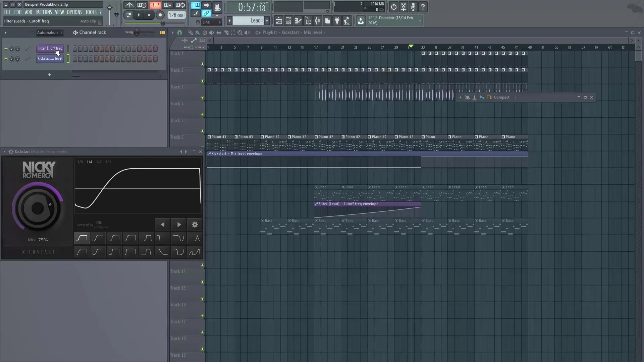Click the Kickstart Mix knob

tap(38, 208)
